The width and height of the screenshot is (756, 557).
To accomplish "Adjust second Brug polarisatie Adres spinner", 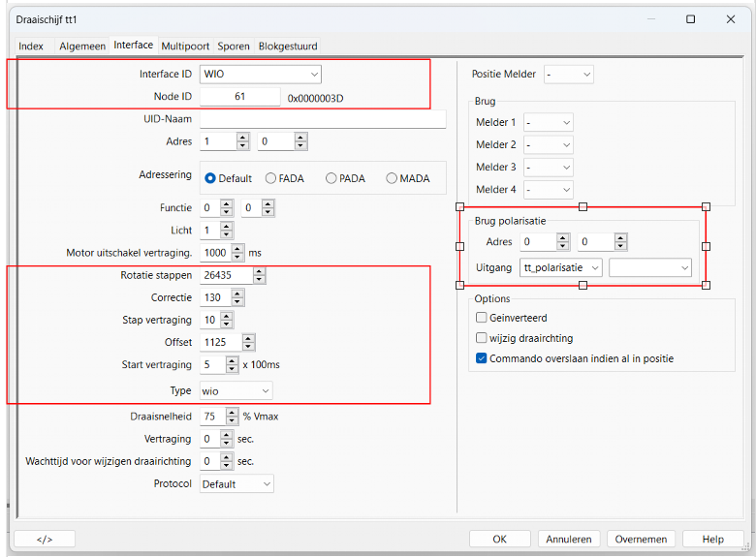I will pyautogui.click(x=620, y=242).
